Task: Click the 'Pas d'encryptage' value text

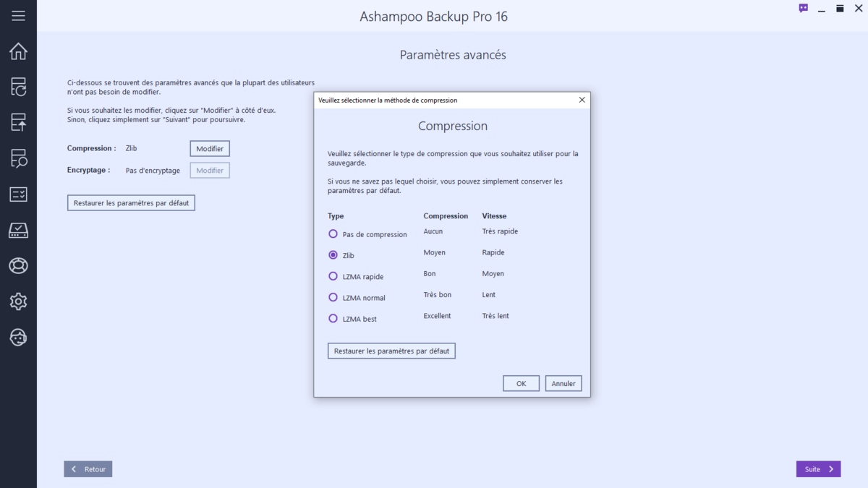Action: pos(153,171)
